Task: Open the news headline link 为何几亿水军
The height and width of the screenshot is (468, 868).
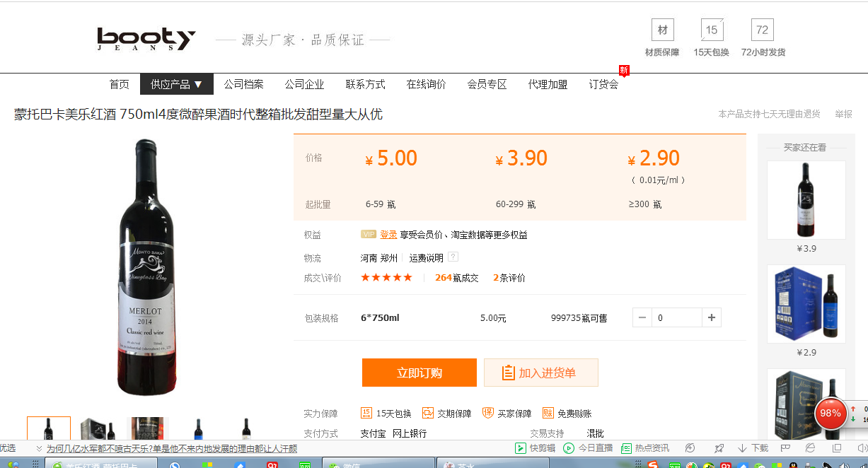Action: point(172,448)
